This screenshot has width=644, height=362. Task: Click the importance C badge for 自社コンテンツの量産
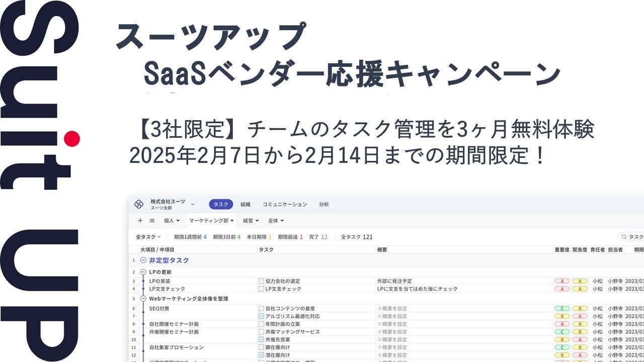(562, 308)
